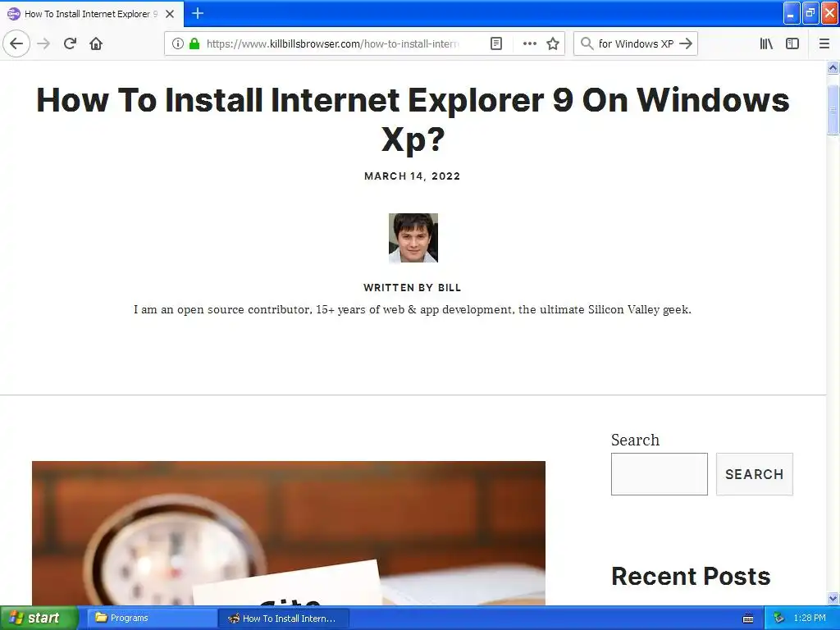The image size is (840, 630).
Task: Click the scrollbar up arrow
Action: 833,67
